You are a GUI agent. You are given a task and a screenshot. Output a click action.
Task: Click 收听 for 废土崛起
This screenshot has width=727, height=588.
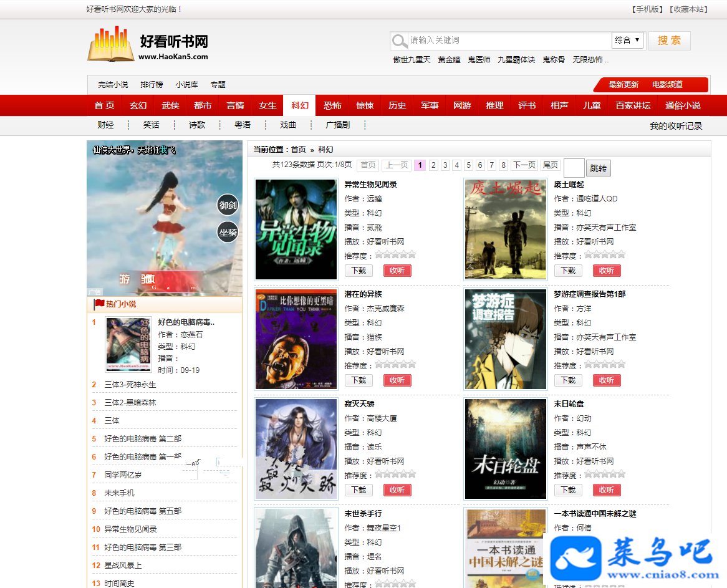click(x=607, y=271)
